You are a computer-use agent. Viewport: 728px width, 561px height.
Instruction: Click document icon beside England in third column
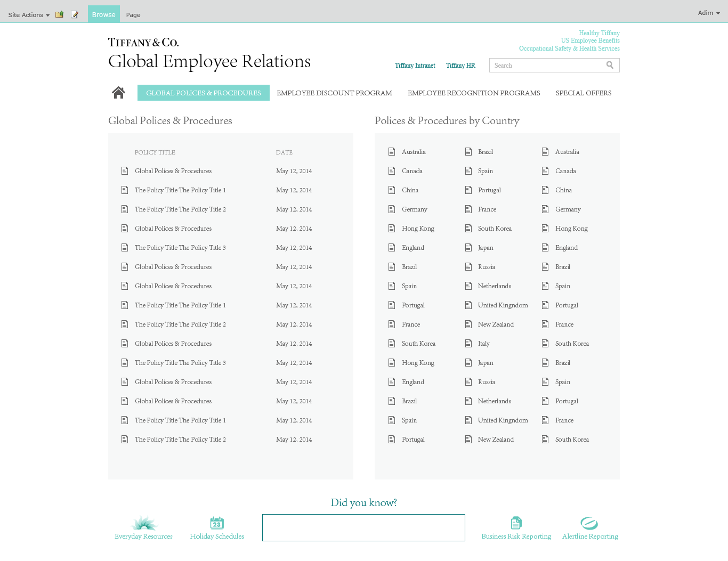click(x=545, y=248)
